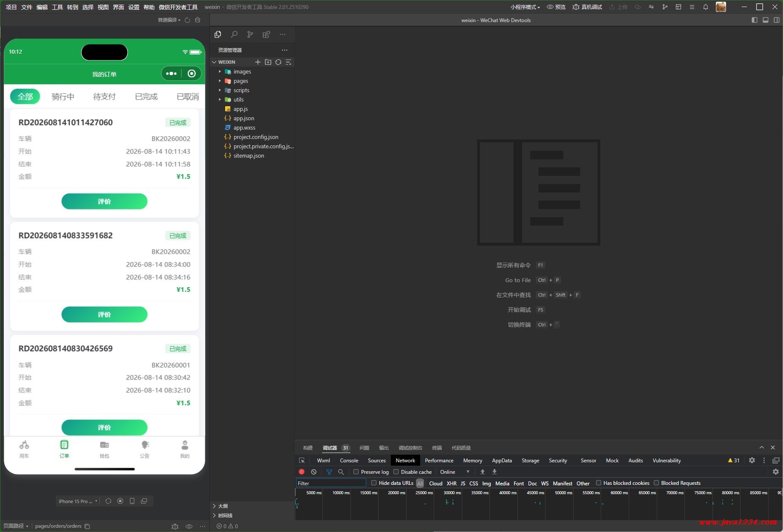The image size is (783, 532).
Task: Check Hide data URLs
Action: click(374, 483)
